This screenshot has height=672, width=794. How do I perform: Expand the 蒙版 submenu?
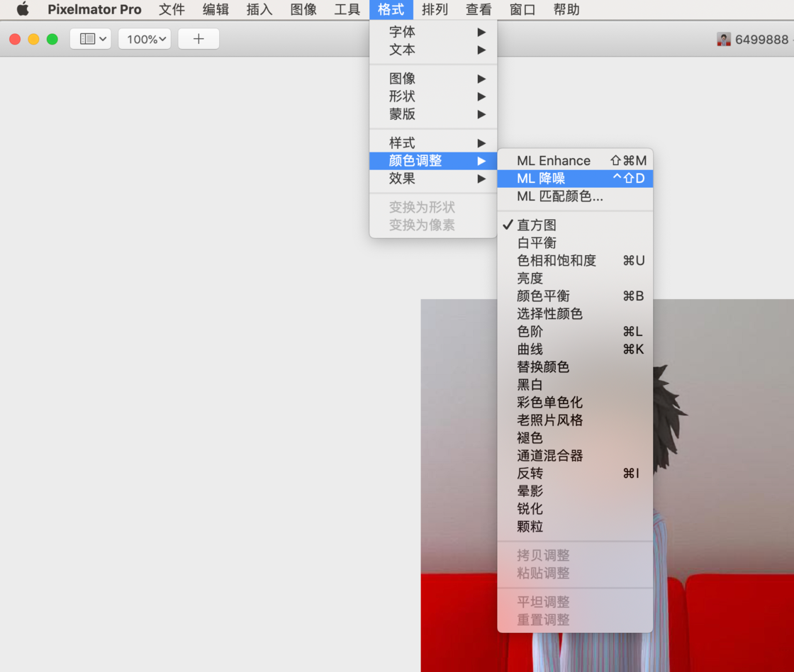pos(433,114)
